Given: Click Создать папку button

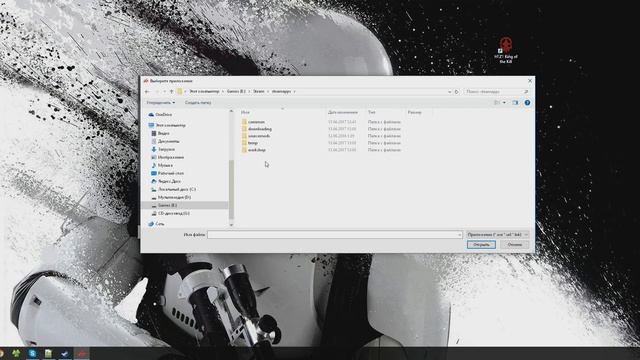Looking at the screenshot, I should point(198,102).
